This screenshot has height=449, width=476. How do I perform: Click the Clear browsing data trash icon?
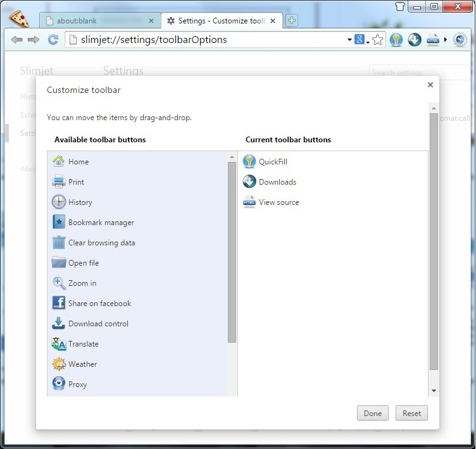pos(58,242)
